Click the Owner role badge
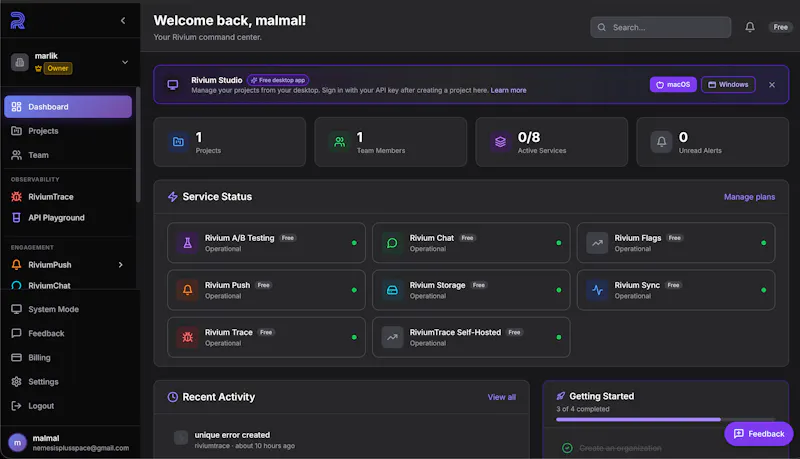Screen dimensions: 800x459 click(x=58, y=68)
